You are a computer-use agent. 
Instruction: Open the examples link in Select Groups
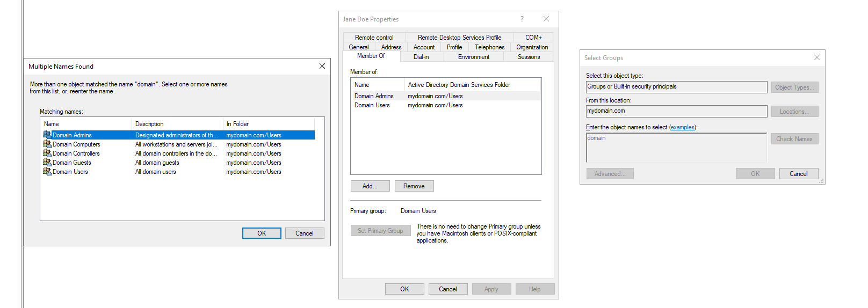pos(682,127)
